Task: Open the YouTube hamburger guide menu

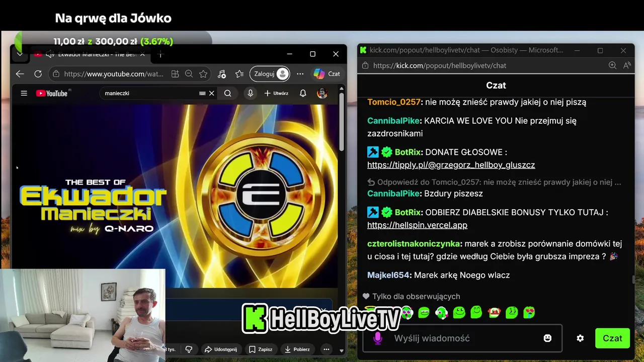Action: (x=24, y=93)
